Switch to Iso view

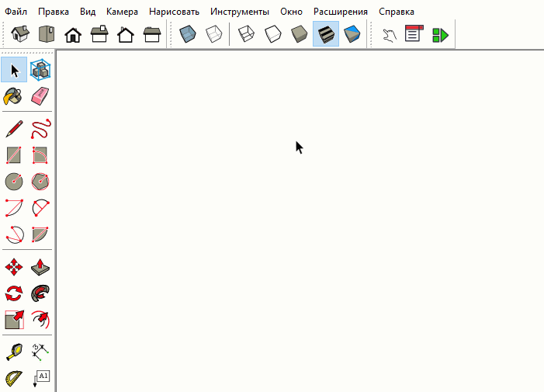pyautogui.click(x=20, y=34)
